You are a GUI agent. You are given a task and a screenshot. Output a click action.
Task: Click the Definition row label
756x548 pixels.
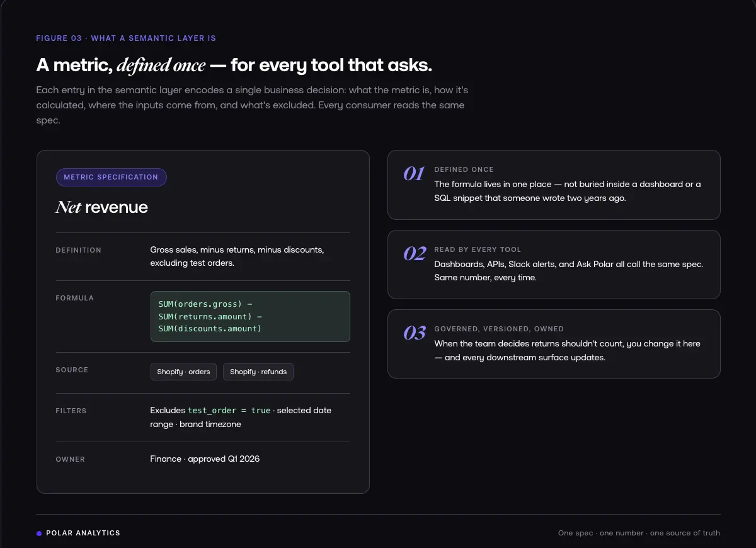pos(78,250)
